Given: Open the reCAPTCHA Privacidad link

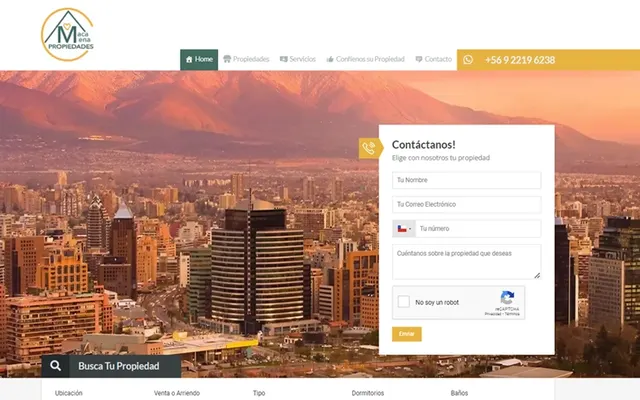Looking at the screenshot, I should [493, 314].
